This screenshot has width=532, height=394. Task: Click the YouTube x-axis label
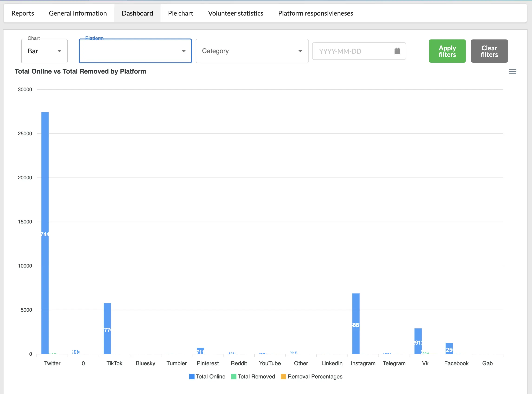click(x=270, y=363)
